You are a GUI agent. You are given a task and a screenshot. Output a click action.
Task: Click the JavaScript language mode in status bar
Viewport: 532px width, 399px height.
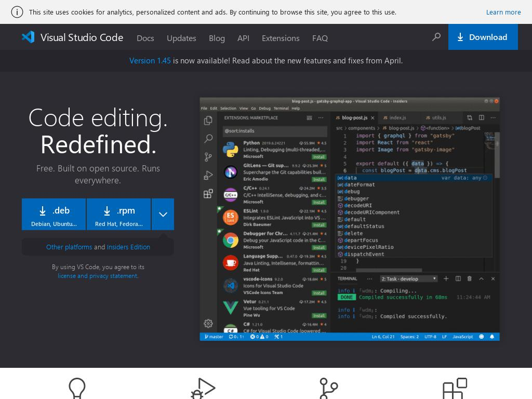tap(463, 337)
